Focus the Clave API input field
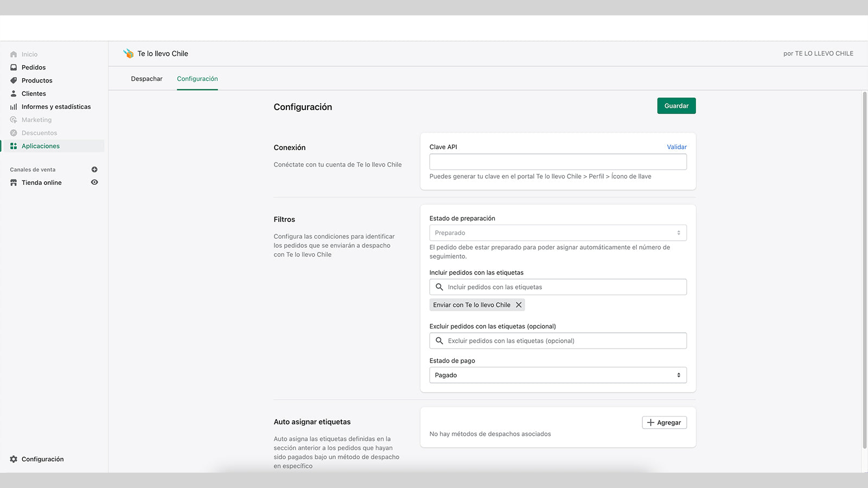 [558, 162]
